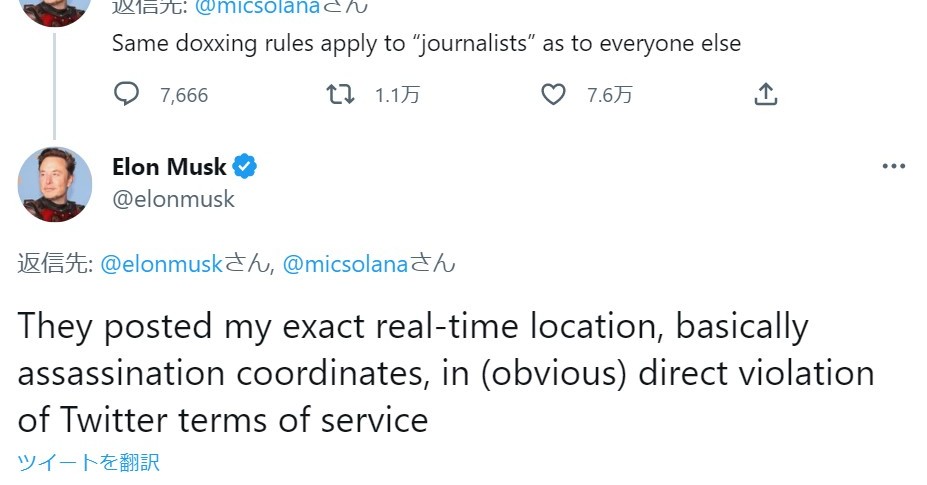Click the blue @elonmusk reply-to mention
This screenshot has width=927, height=485.
point(161,264)
